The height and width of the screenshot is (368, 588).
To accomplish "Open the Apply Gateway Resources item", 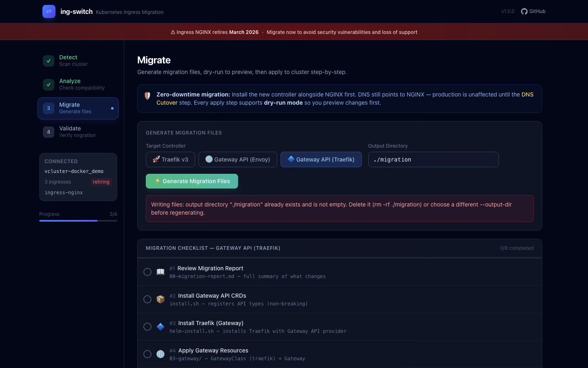I will pos(340,354).
